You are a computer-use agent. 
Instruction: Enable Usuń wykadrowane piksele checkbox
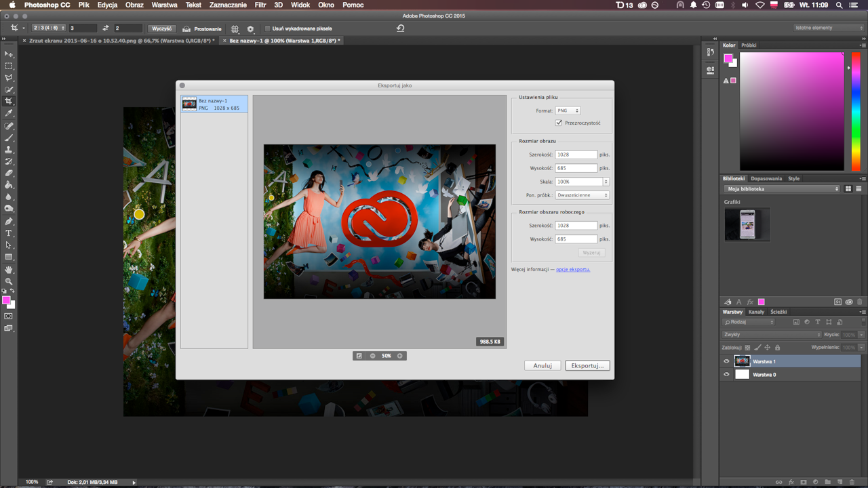[267, 29]
